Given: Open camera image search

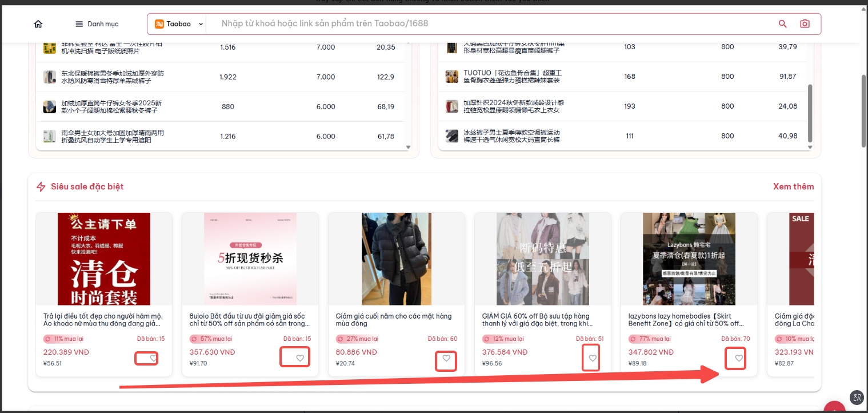Looking at the screenshot, I should coord(805,24).
